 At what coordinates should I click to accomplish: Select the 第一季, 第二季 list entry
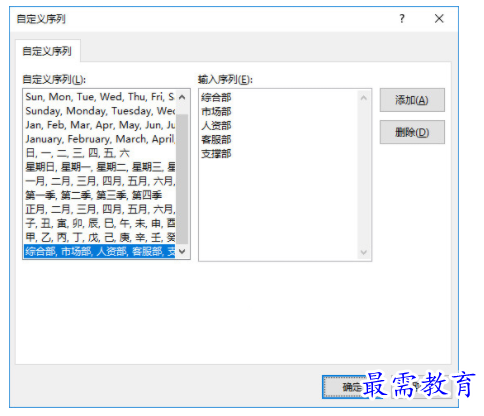[x=100, y=195]
